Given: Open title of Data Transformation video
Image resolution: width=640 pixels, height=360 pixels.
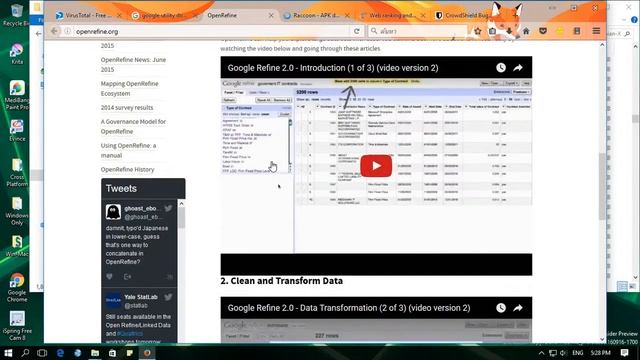Looking at the screenshot, I should coord(349,308).
